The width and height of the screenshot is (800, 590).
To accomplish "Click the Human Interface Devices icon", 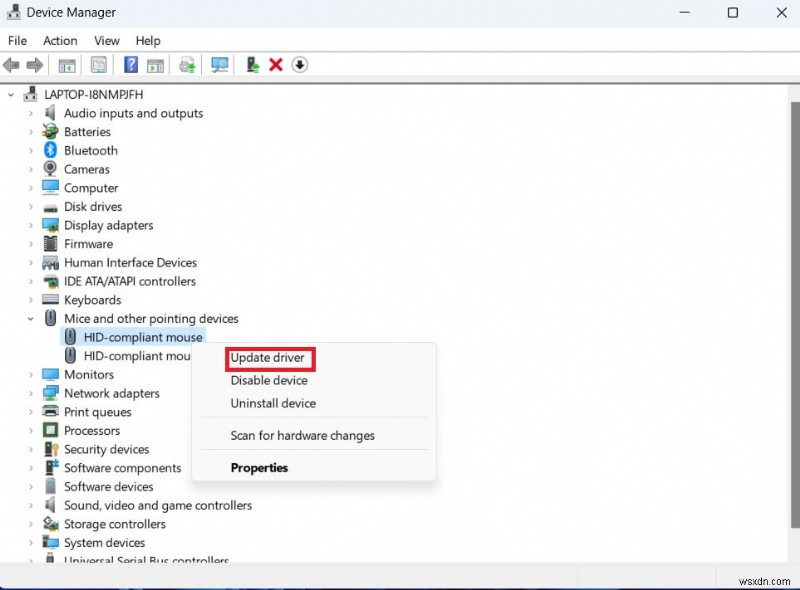I will 50,262.
